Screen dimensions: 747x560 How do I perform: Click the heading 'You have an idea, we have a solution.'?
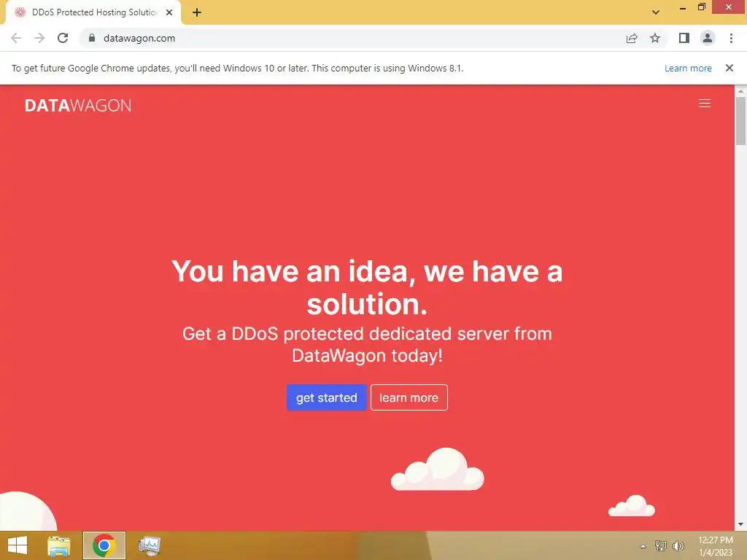click(x=367, y=287)
